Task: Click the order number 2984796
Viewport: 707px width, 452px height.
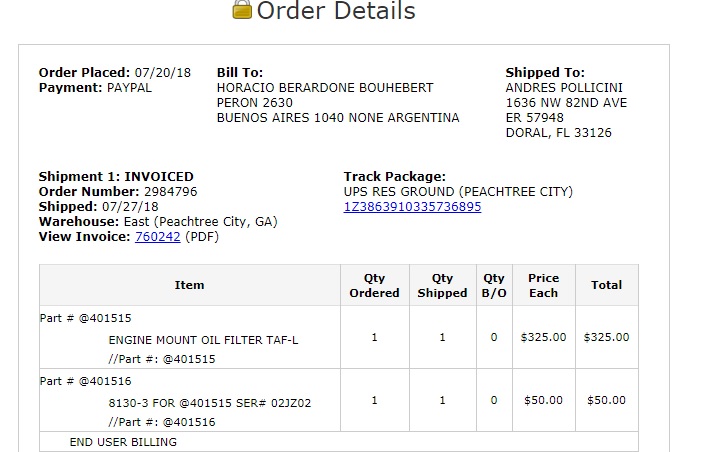Action: [x=170, y=192]
